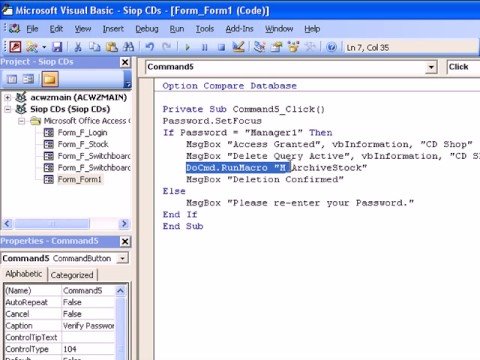Collapse the Siop CDs project node
This screenshot has width=480, height=360.
tap(7, 109)
